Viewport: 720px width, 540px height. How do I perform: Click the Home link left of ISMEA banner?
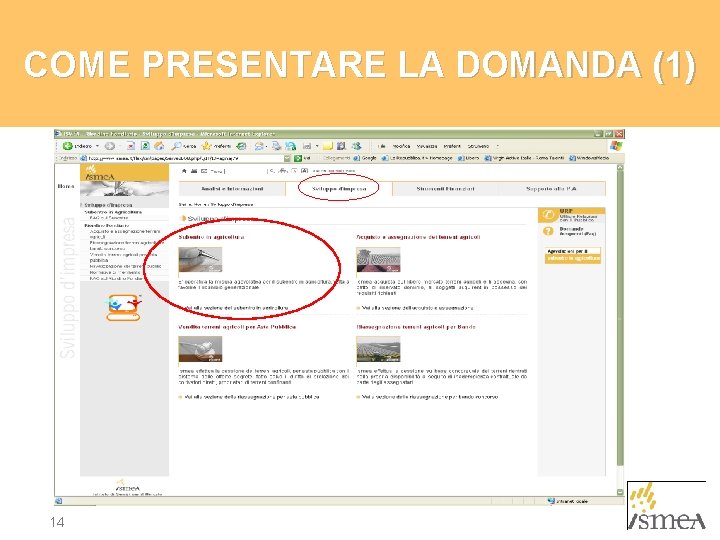[66, 186]
